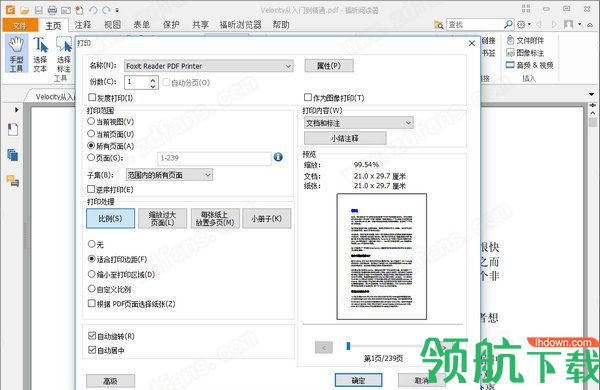Click the save icon in title bar

click(x=38, y=10)
